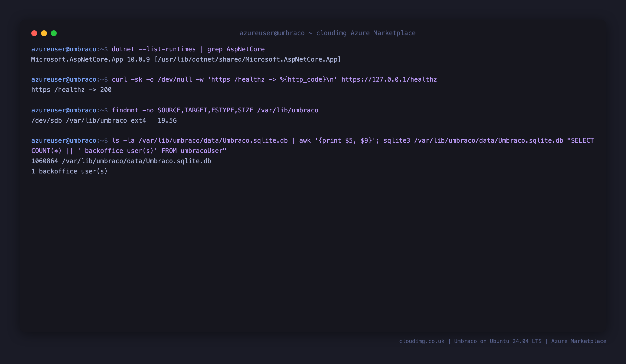Viewport: 626px width, 364px height.
Task: Click the 'dotnet --list-runtimes | grep AspNetCore' command
Action: point(188,49)
